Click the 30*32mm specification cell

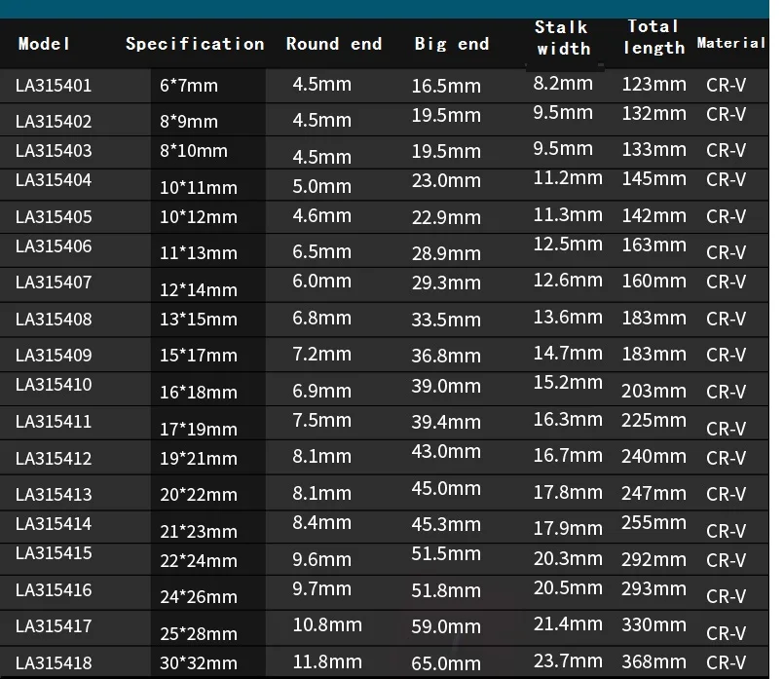(x=199, y=663)
